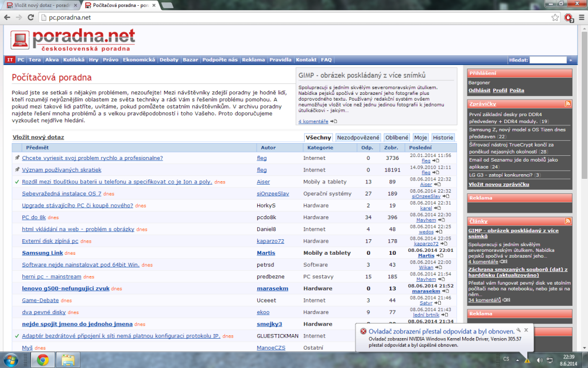
Task: Open Windows Start button
Action: click(11, 360)
